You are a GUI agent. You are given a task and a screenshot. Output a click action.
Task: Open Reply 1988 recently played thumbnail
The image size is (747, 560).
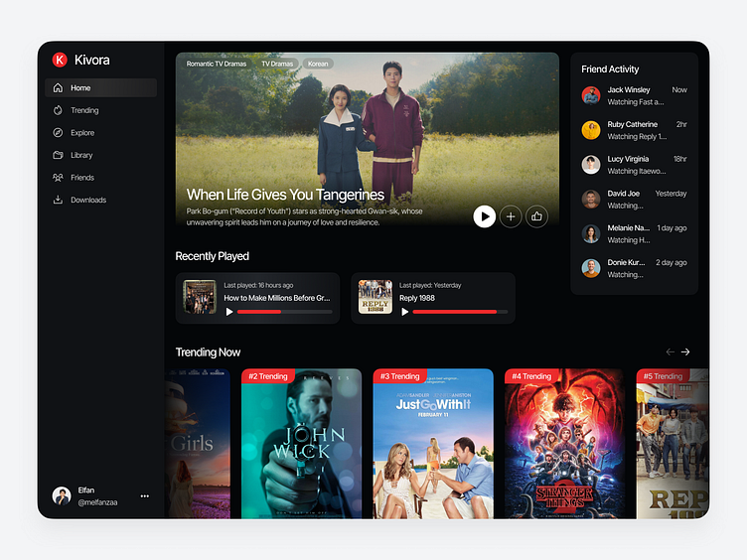pyautogui.click(x=375, y=297)
